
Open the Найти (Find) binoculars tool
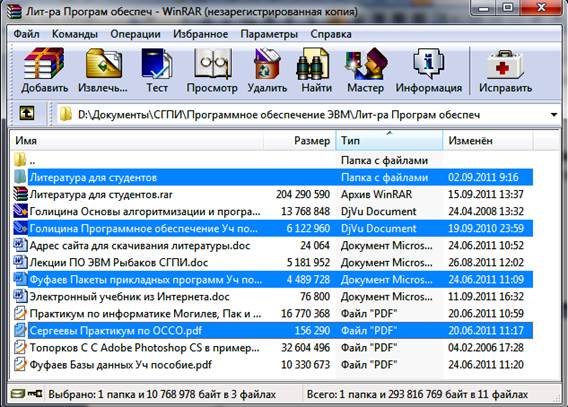[313, 64]
